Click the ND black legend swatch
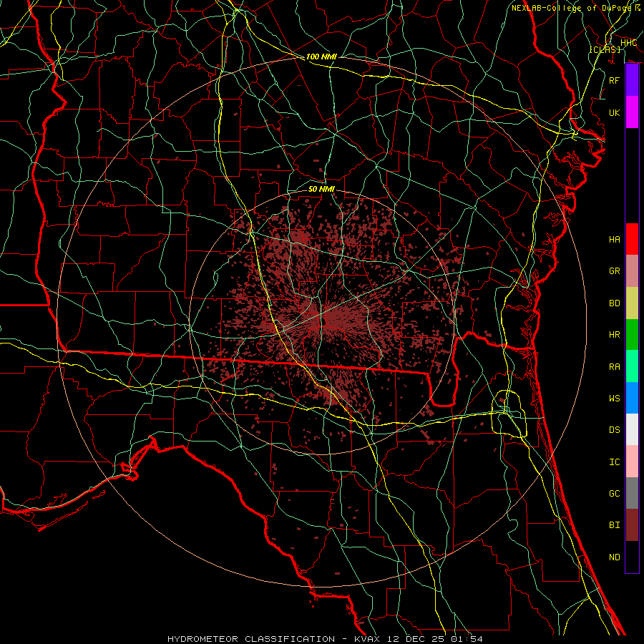644x644 pixels. coord(632,557)
